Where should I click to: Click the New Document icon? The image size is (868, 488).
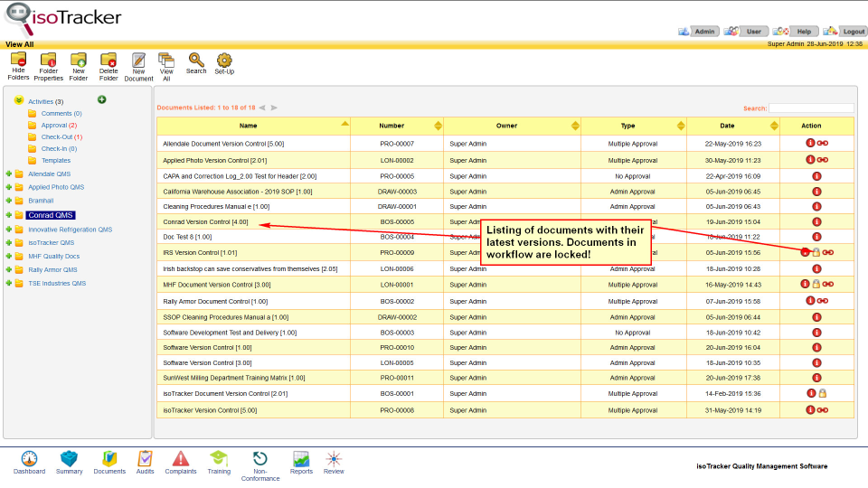click(x=138, y=61)
